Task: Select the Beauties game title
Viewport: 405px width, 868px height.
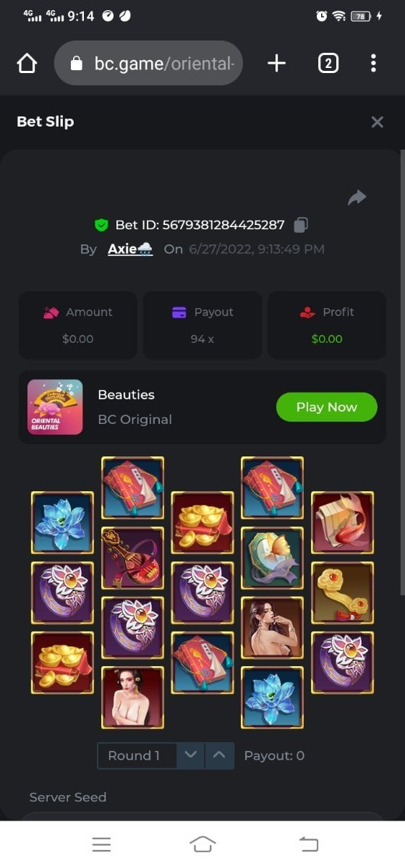Action: tap(126, 395)
